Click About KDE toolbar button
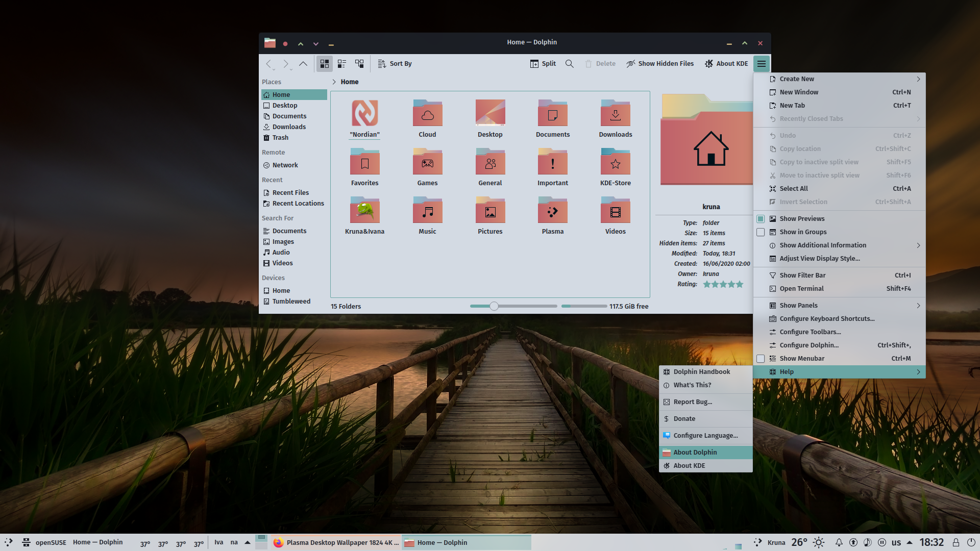 coord(726,64)
